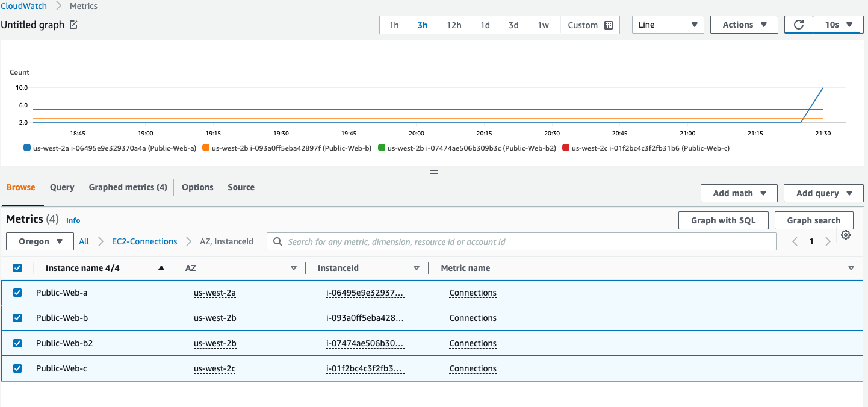Uncheck the Public-Web-a row checkbox
868x407 pixels.
click(x=17, y=293)
